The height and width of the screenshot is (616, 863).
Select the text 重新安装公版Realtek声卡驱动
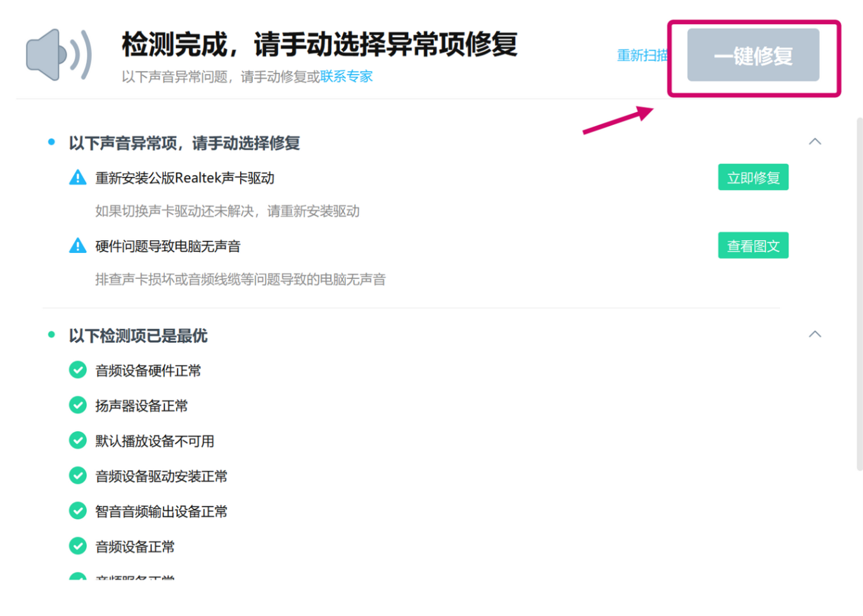click(185, 178)
